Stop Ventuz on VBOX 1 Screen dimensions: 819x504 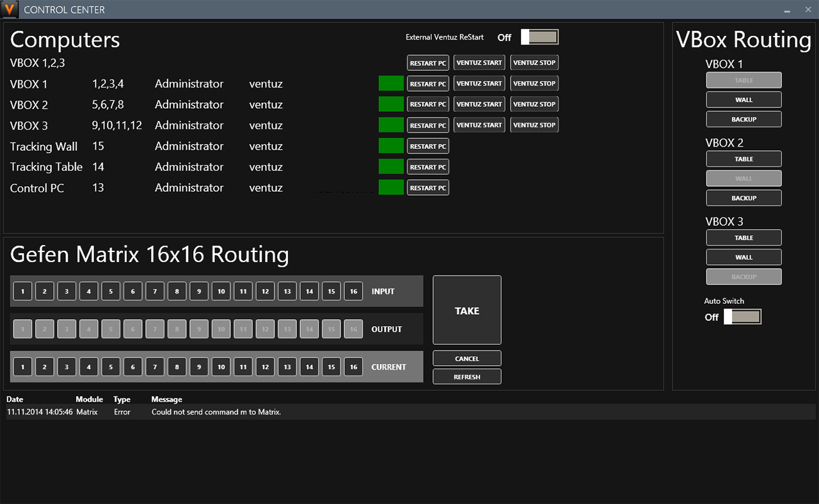(x=534, y=83)
